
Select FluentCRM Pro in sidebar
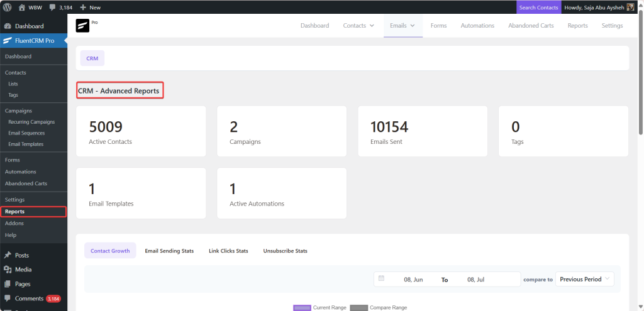tap(34, 41)
